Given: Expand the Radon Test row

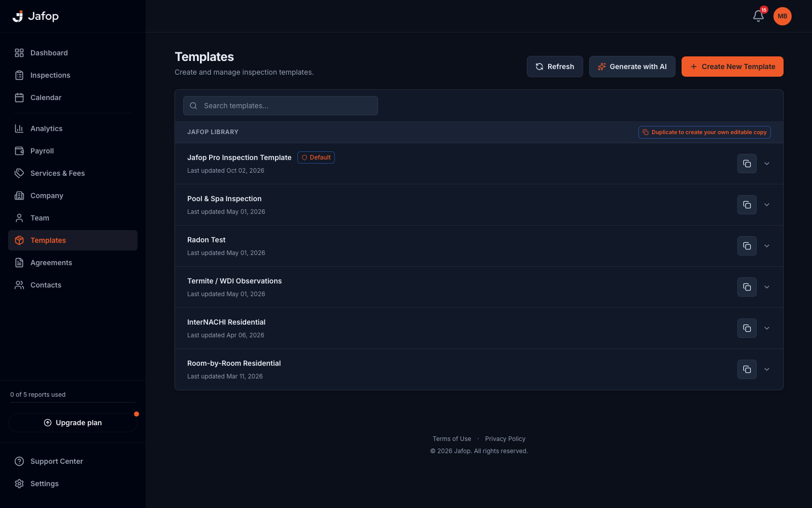Looking at the screenshot, I should 767,246.
